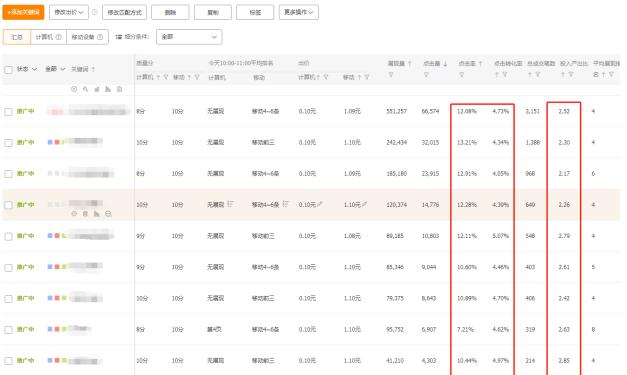Viewport: 627px width, 375px height.
Task: Open the 更多操作 dropdown
Action: (x=299, y=12)
